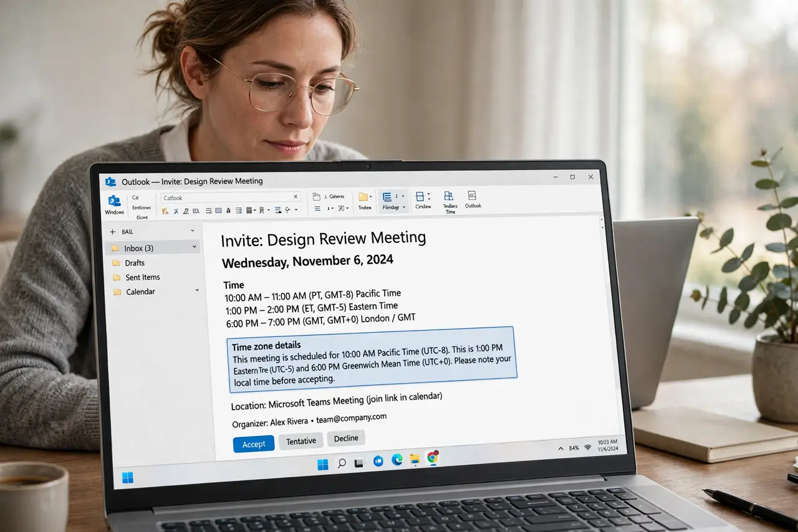Click the Wi-Fi icon in the system tray

click(587, 447)
